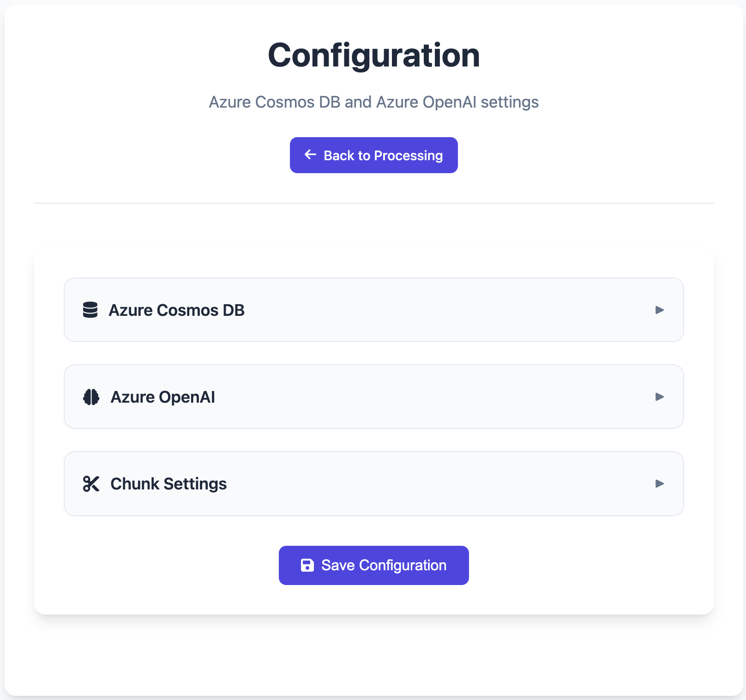Open the Azure Cosmos DB section label

176,310
